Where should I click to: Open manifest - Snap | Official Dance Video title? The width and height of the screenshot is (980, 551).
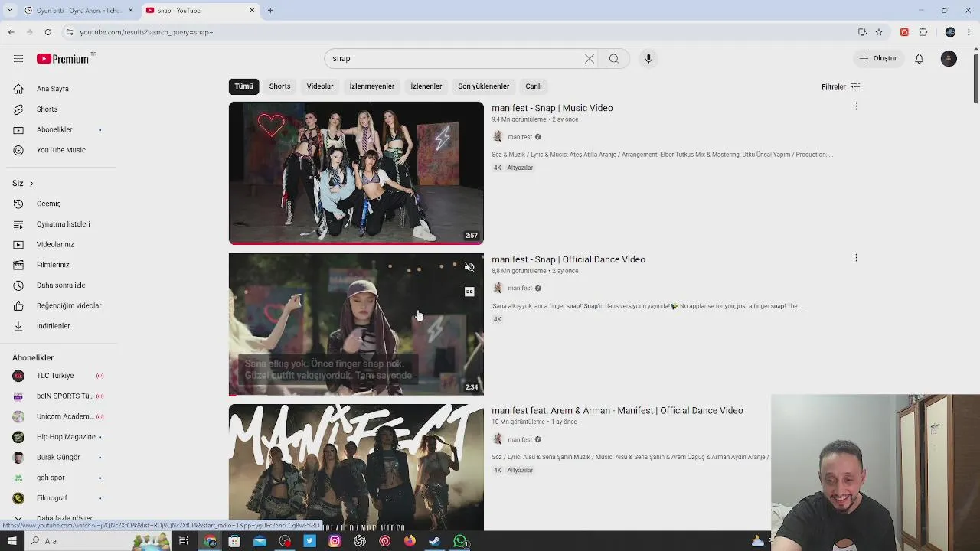tap(568, 259)
